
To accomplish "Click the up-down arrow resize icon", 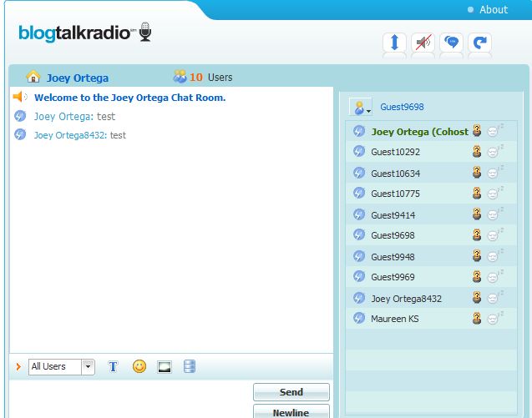I will (394, 43).
